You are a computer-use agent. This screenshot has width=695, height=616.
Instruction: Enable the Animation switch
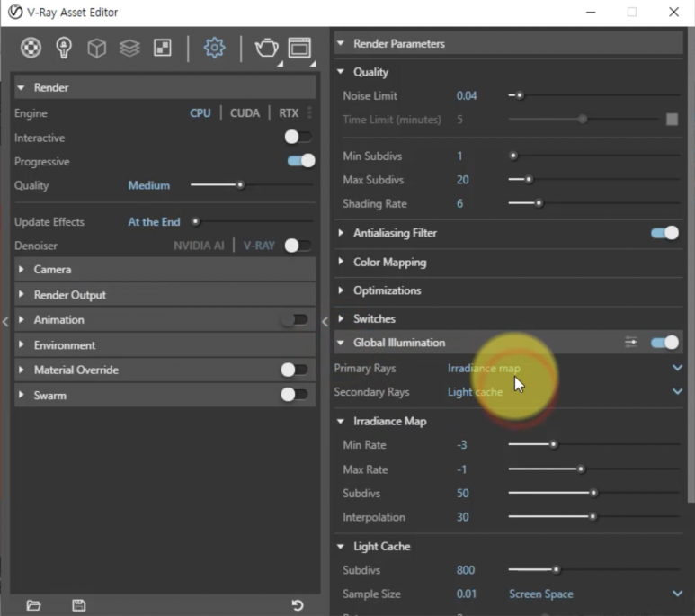[294, 319]
